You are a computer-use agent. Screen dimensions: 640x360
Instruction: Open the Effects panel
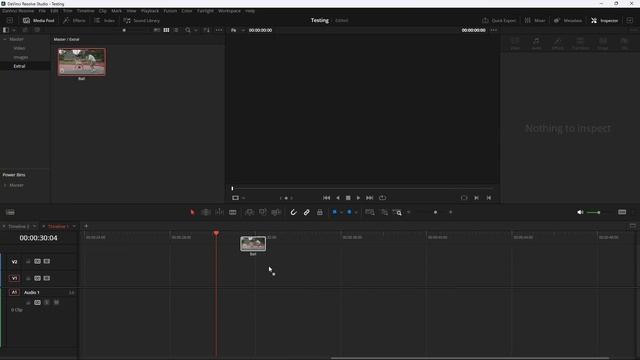pyautogui.click(x=74, y=20)
